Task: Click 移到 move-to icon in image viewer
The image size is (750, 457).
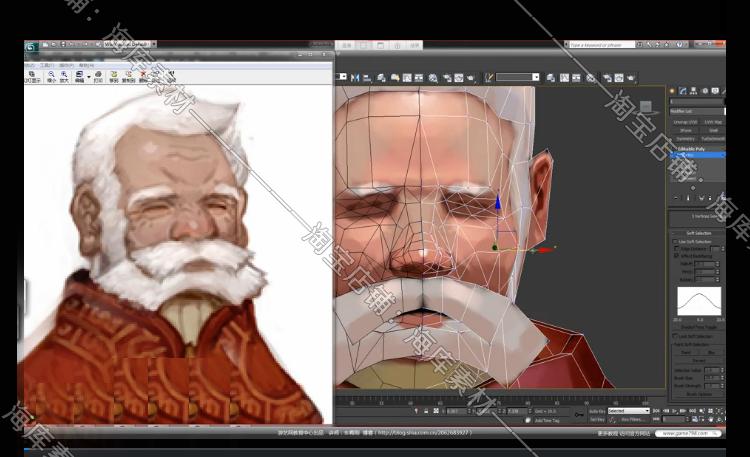Action: pyautogui.click(x=114, y=77)
